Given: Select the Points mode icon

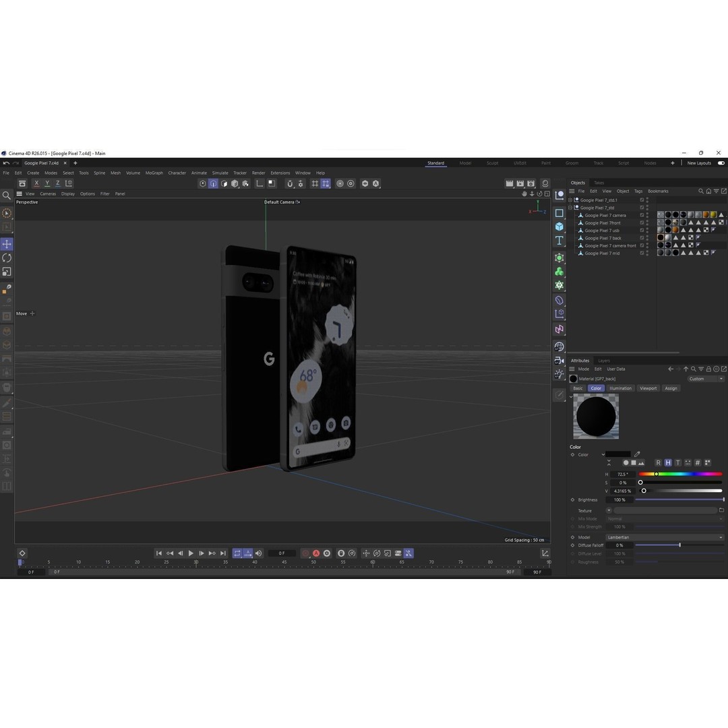Looking at the screenshot, I should [202, 183].
